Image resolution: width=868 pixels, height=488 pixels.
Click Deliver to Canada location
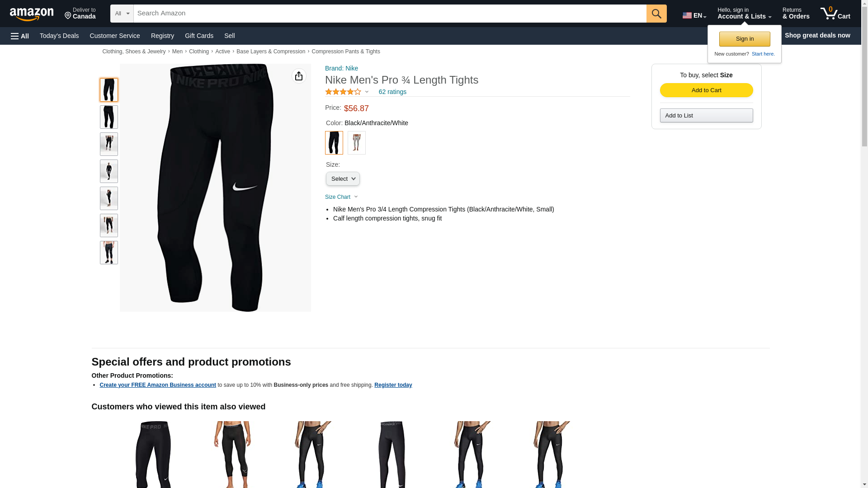click(x=80, y=14)
